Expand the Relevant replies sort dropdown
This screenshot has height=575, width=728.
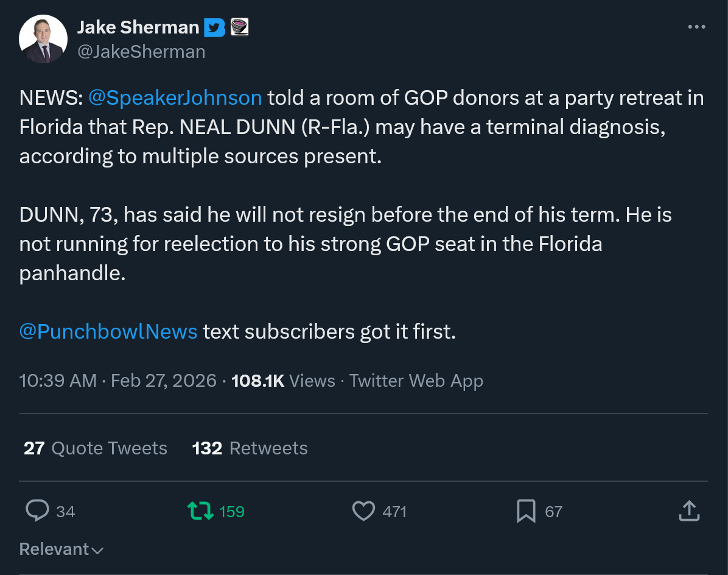[61, 549]
